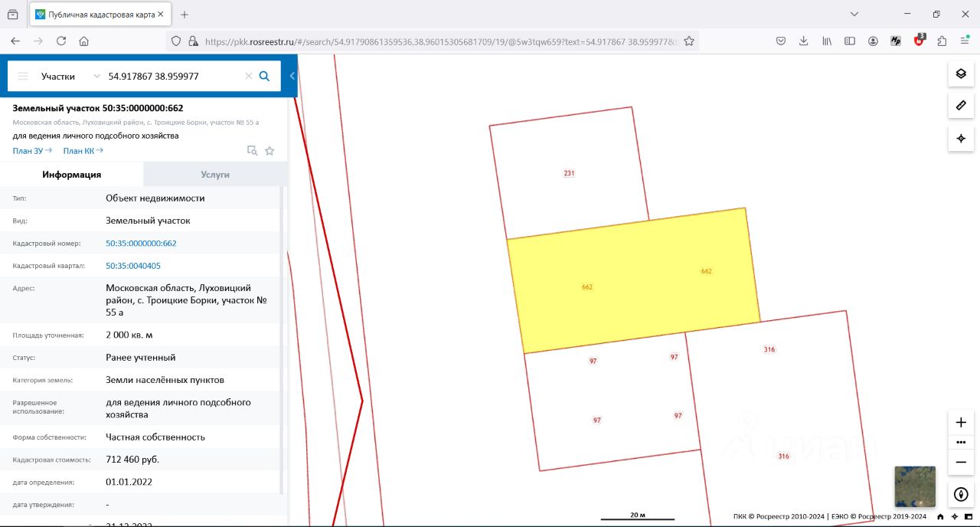980x527 pixels.
Task: Zoom in on the map
Action: click(961, 423)
